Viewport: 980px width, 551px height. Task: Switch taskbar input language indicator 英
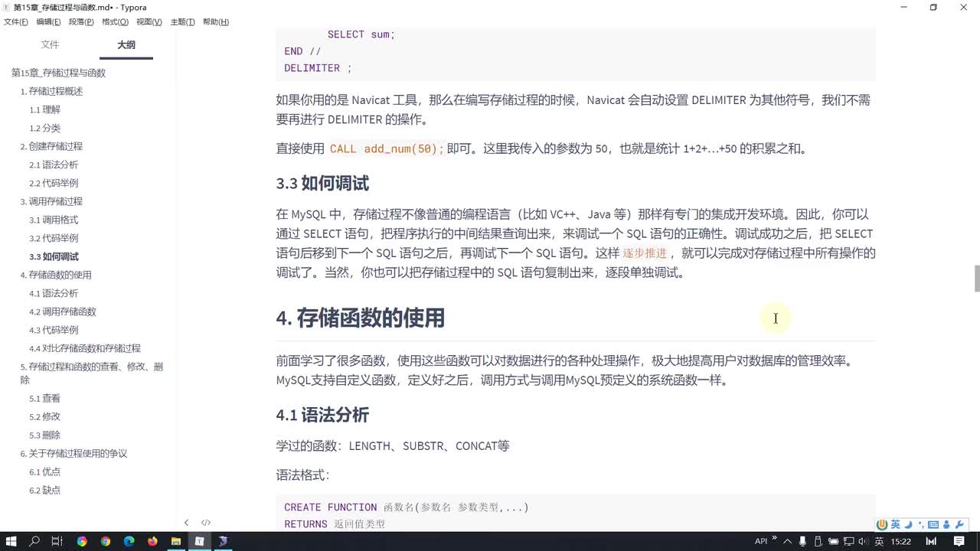[x=879, y=541]
